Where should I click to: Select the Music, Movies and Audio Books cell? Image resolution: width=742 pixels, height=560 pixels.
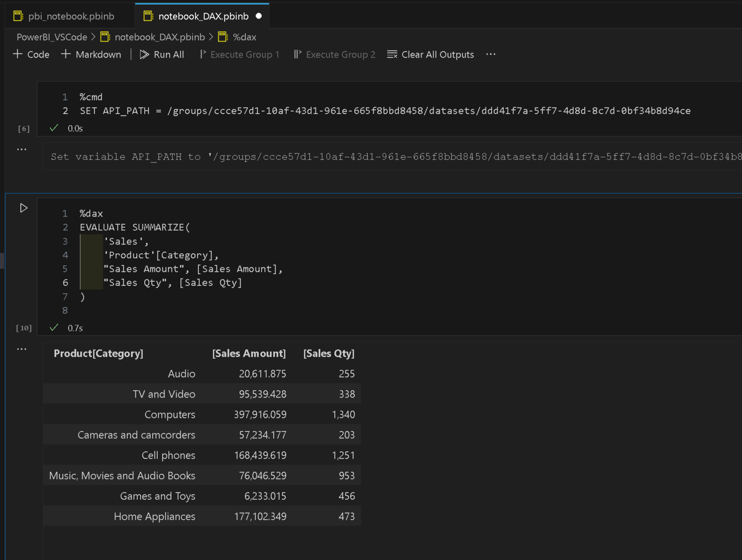click(122, 476)
